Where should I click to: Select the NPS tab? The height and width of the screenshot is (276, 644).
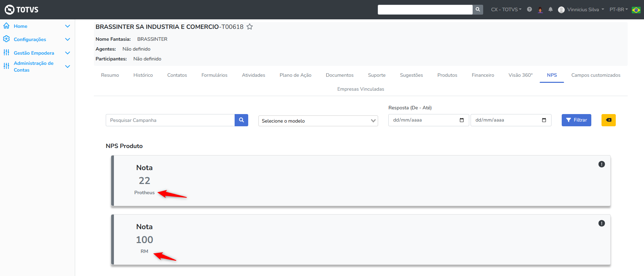tap(552, 75)
